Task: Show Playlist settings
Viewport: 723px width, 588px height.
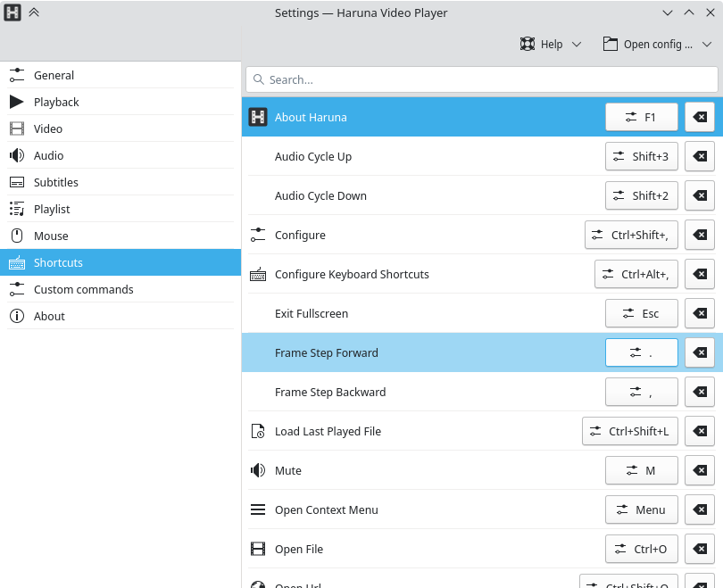Action: coord(120,209)
